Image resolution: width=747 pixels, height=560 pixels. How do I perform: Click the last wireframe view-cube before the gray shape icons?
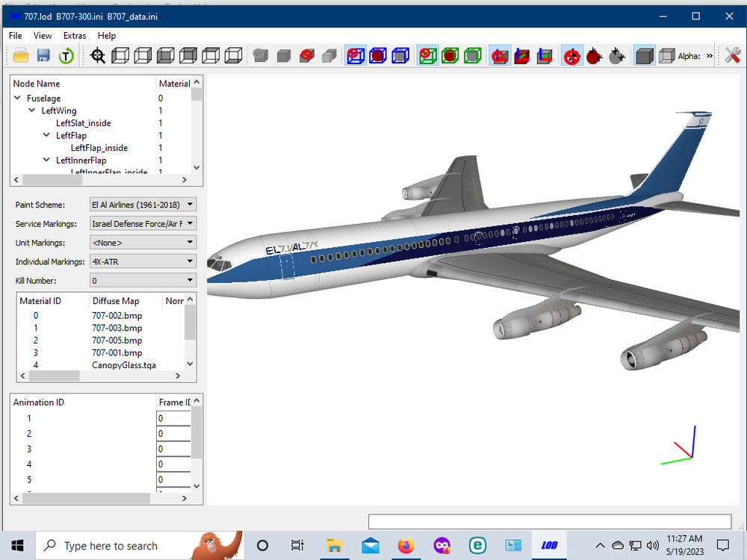pos(233,56)
